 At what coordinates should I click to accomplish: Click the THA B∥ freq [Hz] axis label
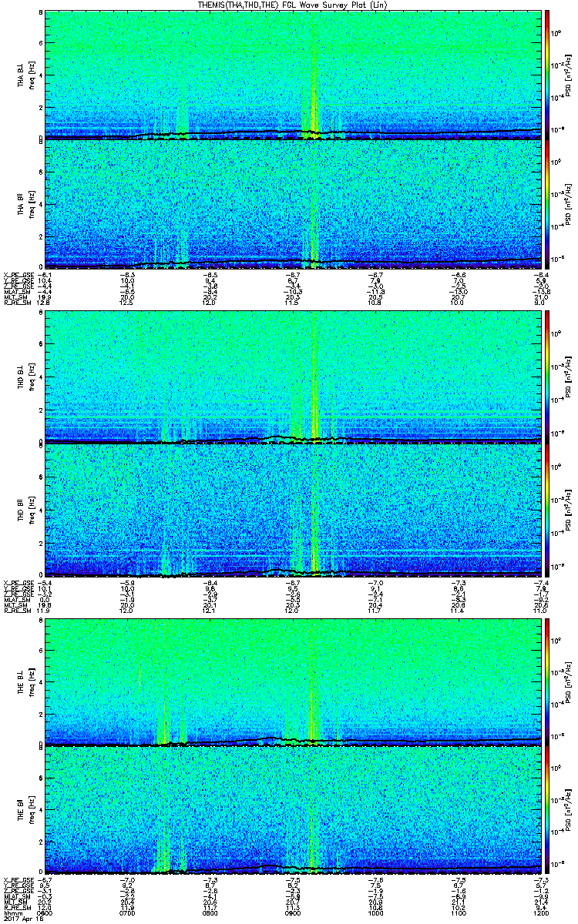click(32, 205)
